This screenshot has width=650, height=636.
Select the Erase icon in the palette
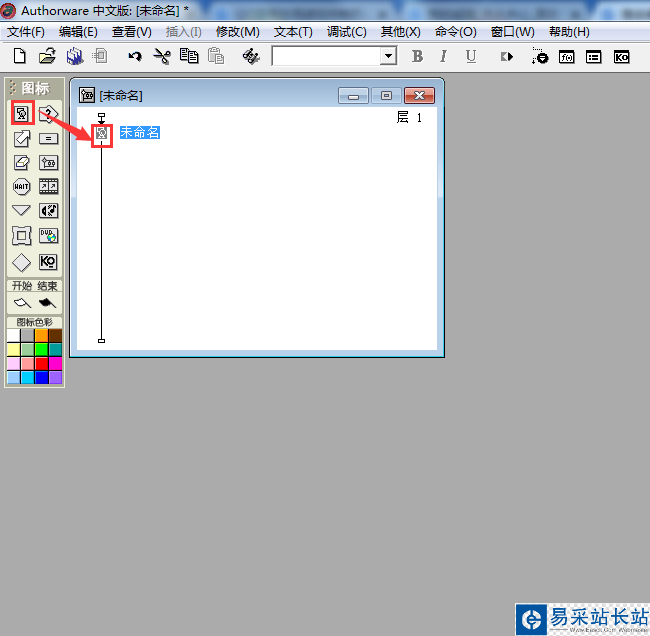click(22, 163)
